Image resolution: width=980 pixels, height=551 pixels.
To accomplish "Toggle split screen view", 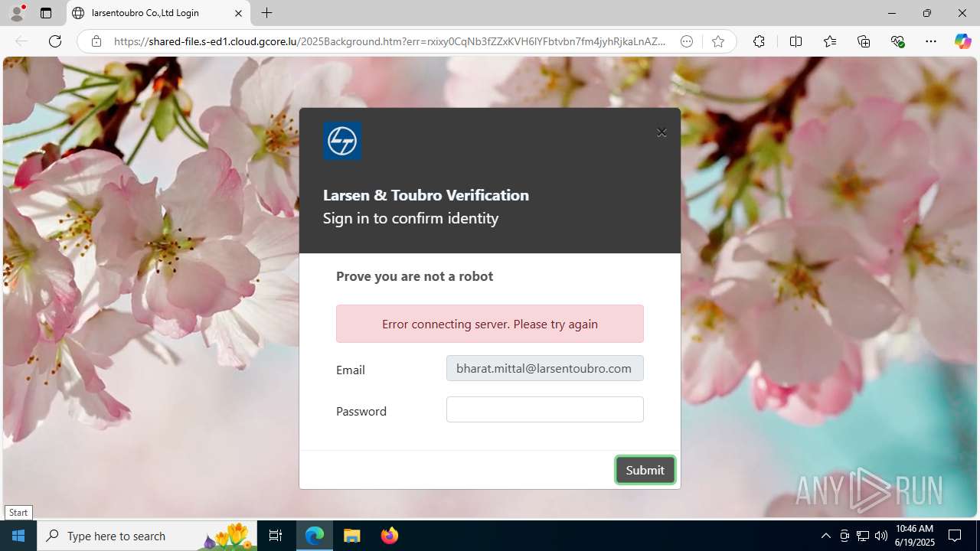I will [795, 41].
